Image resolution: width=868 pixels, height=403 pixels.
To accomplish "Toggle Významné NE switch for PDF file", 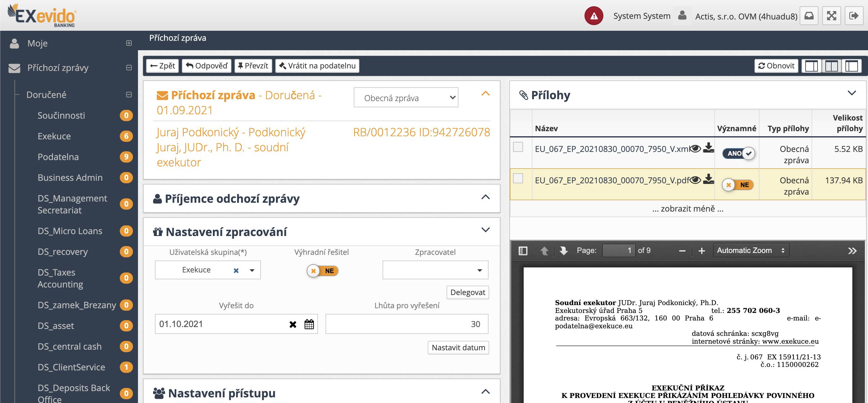I will pos(738,185).
